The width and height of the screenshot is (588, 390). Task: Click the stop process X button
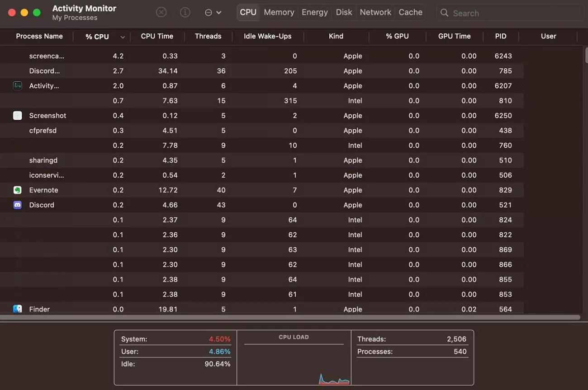click(161, 13)
